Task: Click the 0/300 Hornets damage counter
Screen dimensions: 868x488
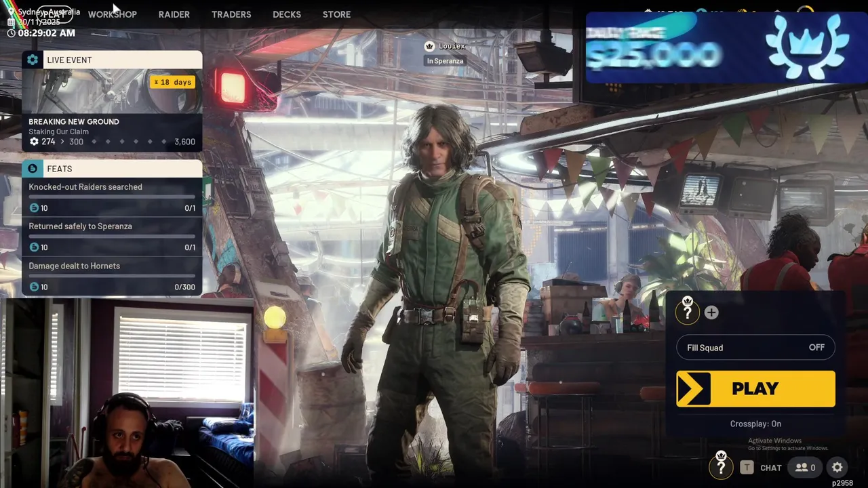Action: click(184, 287)
